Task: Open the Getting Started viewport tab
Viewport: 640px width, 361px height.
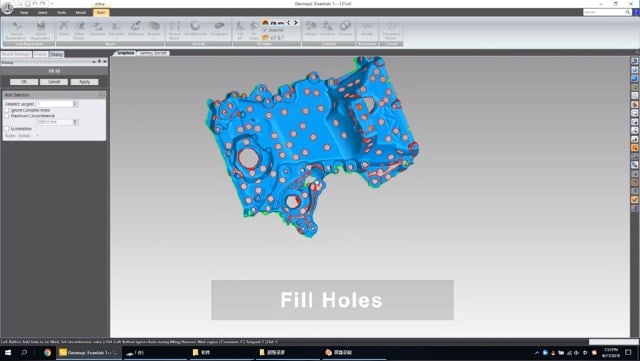Action: [153, 53]
